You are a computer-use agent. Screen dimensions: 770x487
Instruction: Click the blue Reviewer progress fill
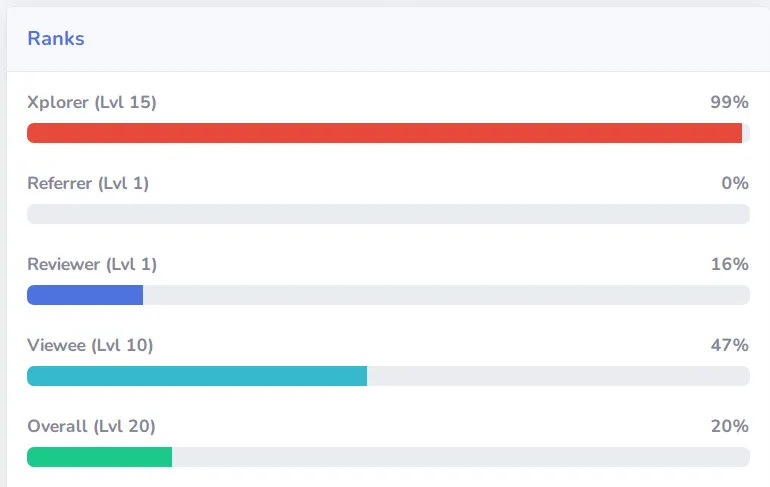click(x=85, y=295)
